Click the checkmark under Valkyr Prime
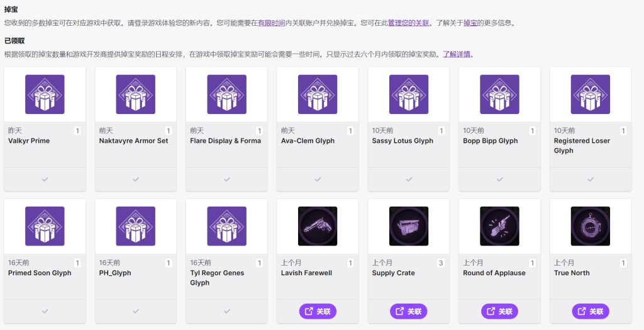 (45, 179)
